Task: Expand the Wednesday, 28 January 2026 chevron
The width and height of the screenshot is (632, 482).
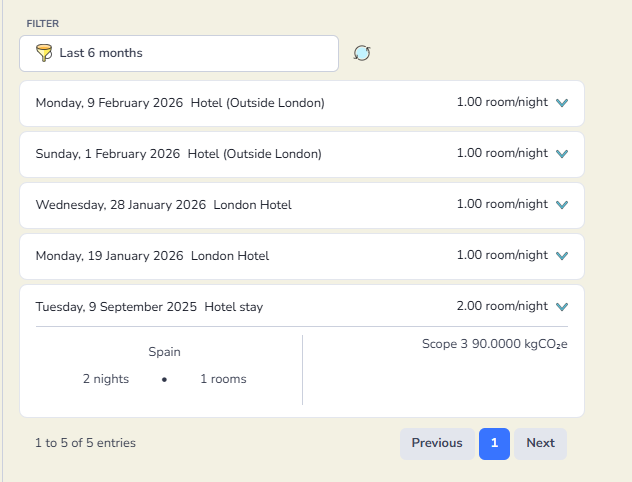Action: coord(561,205)
